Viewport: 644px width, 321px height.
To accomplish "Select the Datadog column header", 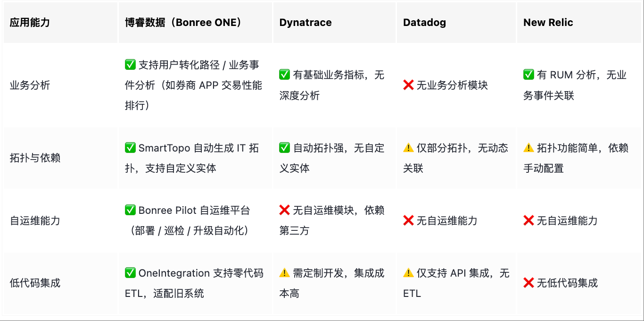I will [424, 23].
